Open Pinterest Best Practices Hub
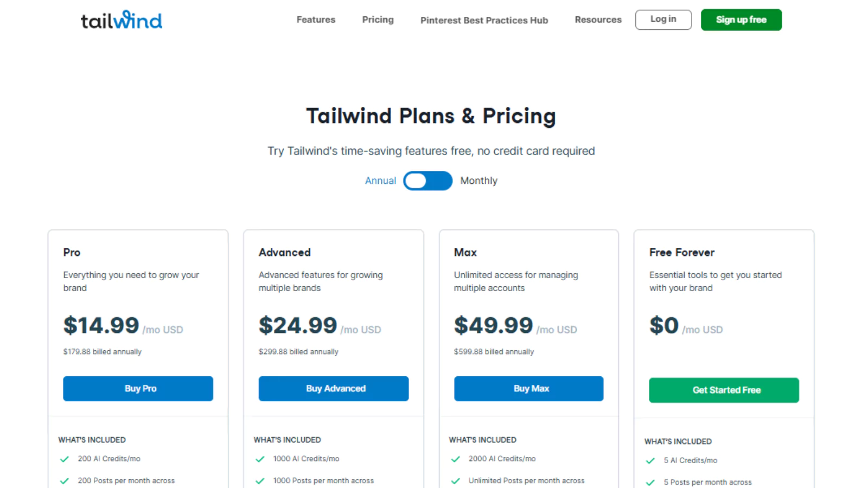The height and width of the screenshot is (488, 868). pos(484,20)
